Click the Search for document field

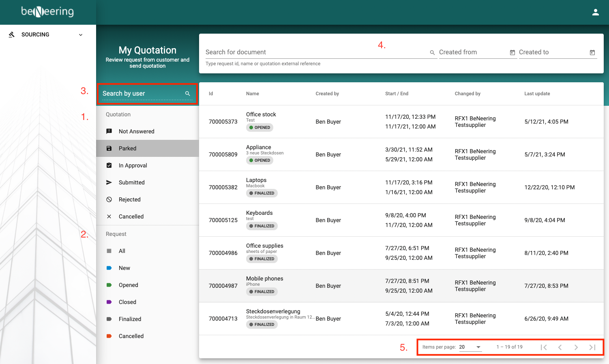pos(316,52)
